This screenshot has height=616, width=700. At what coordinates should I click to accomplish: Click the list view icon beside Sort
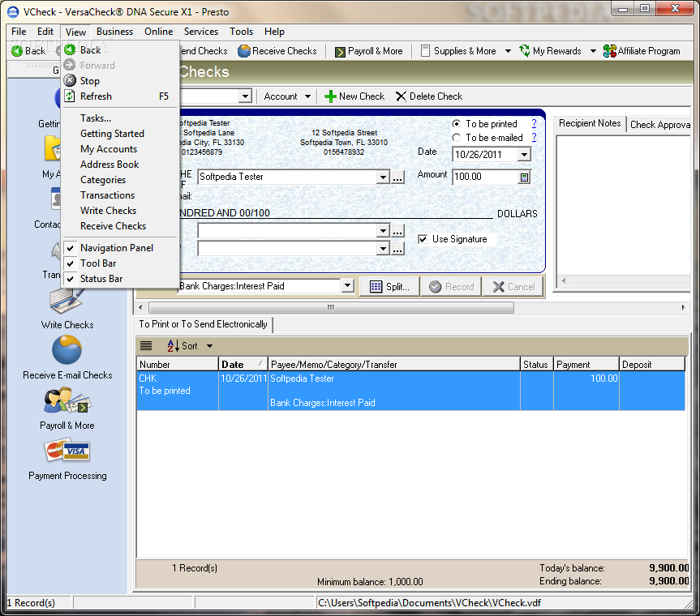click(x=146, y=346)
